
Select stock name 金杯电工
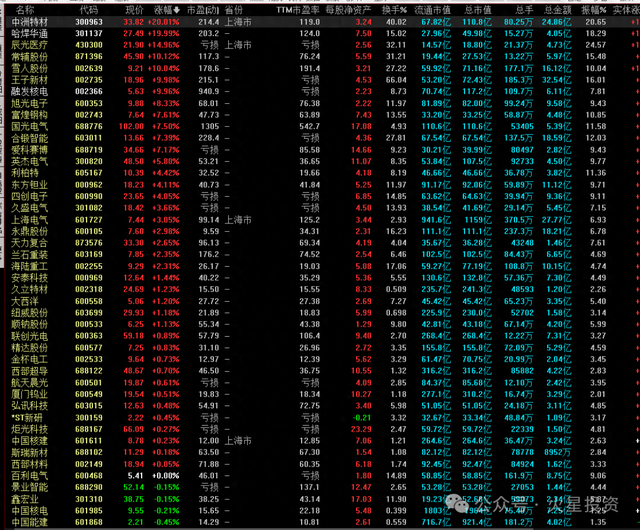coord(29,359)
